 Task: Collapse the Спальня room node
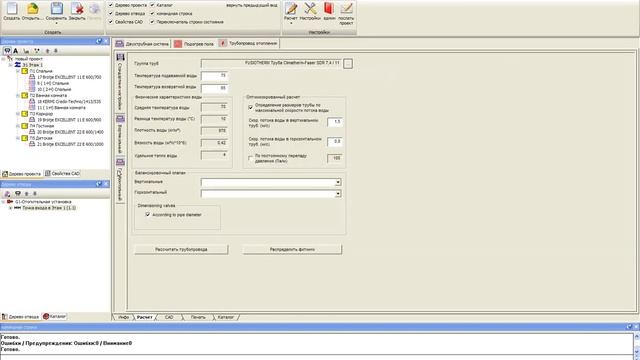click(x=18, y=71)
